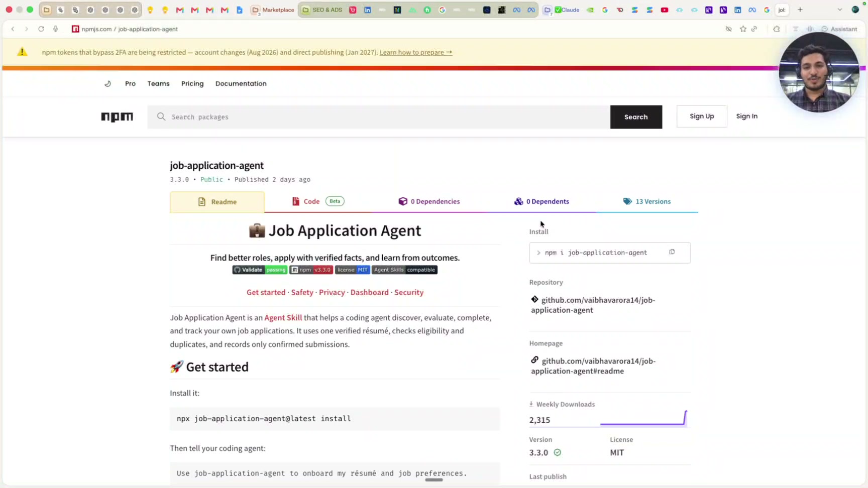Viewport: 868px width, 488px height.
Task: Copy the page link using the chain icon
Action: (x=754, y=29)
